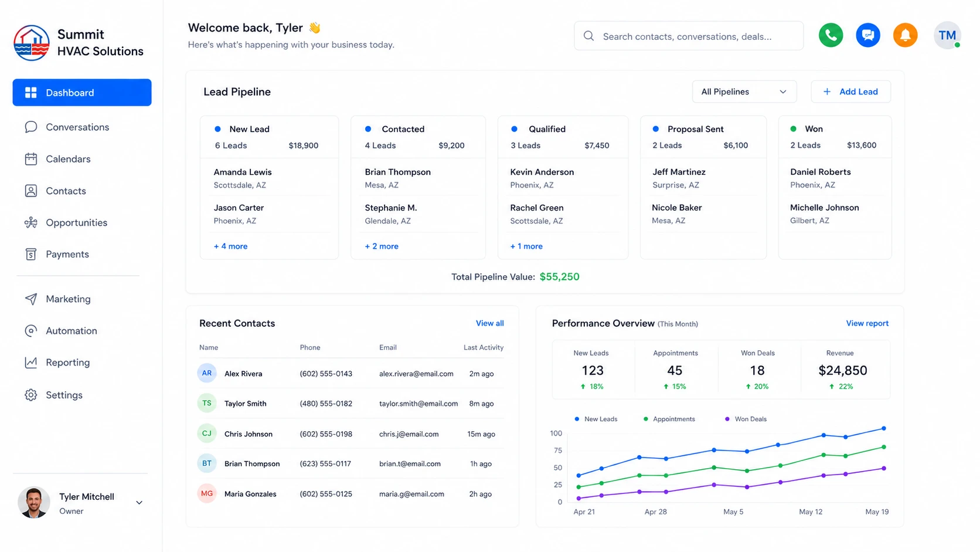Viewport: 980px width, 552px height.
Task: Click the total pipeline value $55,250
Action: coord(559,277)
